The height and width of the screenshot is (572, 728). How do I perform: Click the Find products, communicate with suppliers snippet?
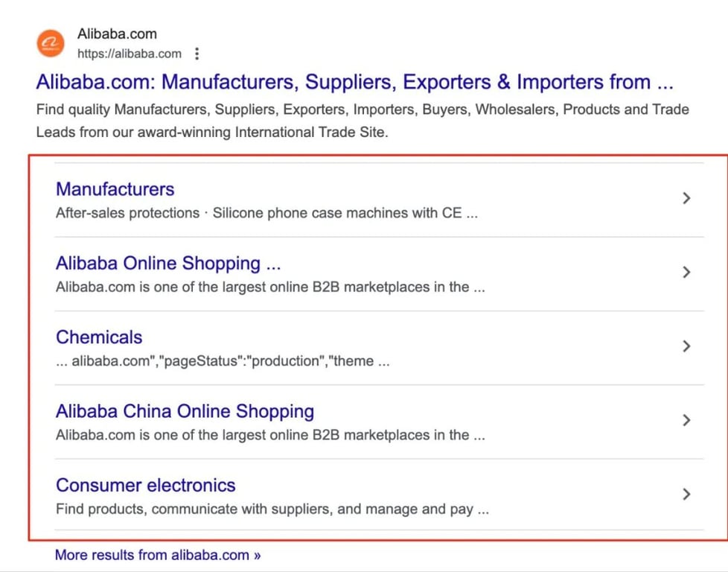pyautogui.click(x=272, y=510)
